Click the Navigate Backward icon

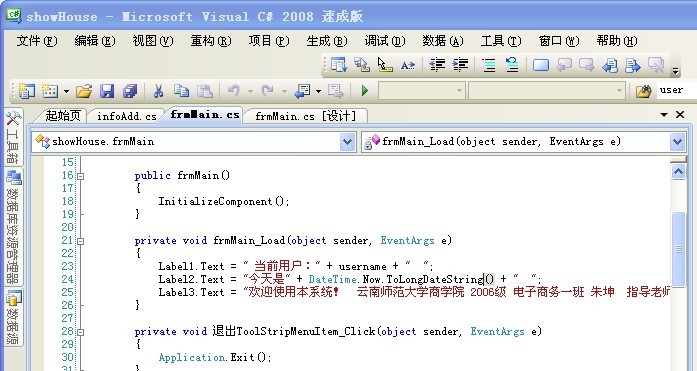click(302, 91)
